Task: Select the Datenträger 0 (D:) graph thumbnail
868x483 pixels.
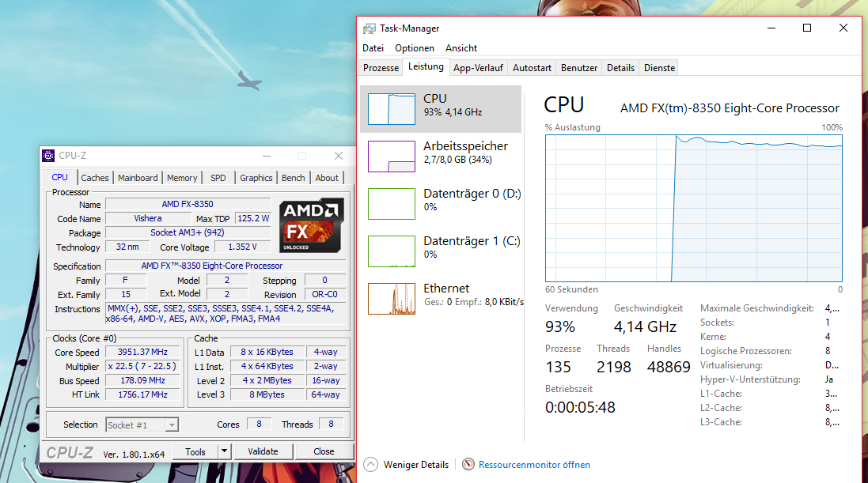Action: tap(392, 204)
